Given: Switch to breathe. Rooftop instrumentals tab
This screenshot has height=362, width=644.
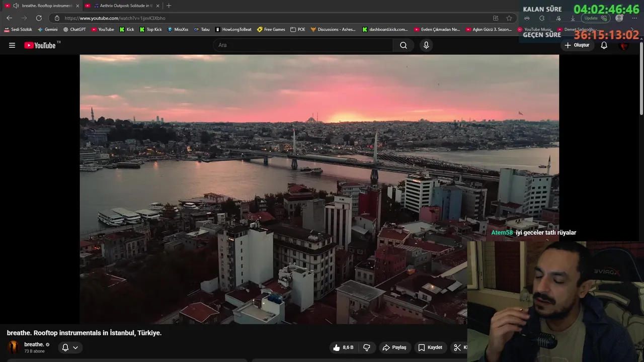Looking at the screenshot, I should (x=42, y=6).
